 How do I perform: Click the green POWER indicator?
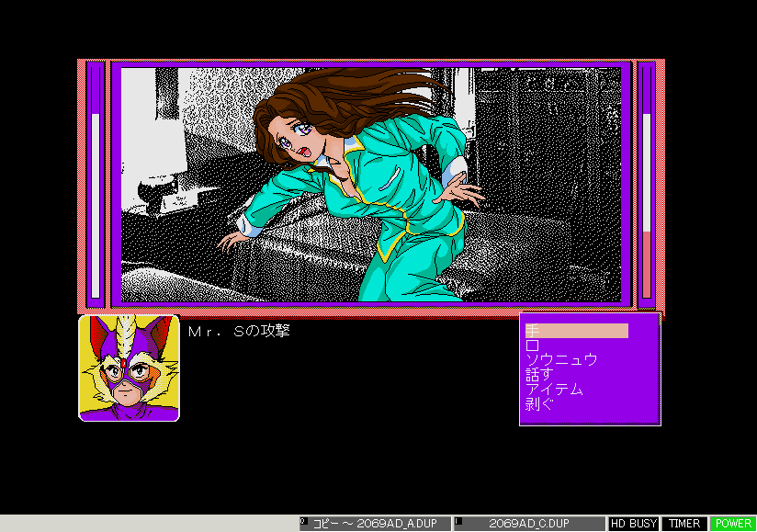click(x=733, y=524)
